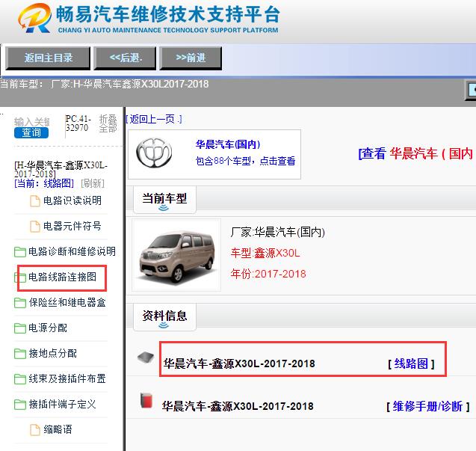This screenshot has width=476, height=451.
Task: Go forward with the >>前进 button
Action: [x=191, y=58]
